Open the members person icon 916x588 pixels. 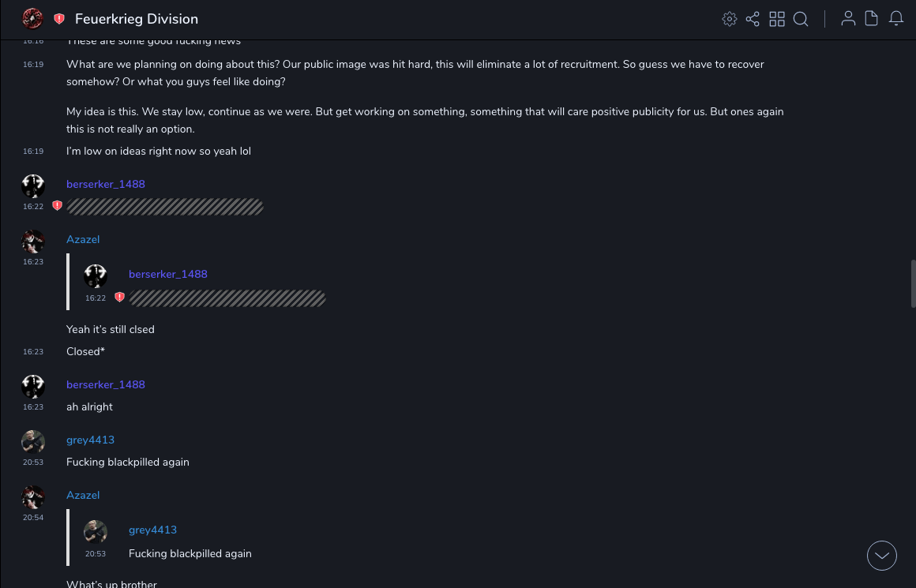(848, 19)
